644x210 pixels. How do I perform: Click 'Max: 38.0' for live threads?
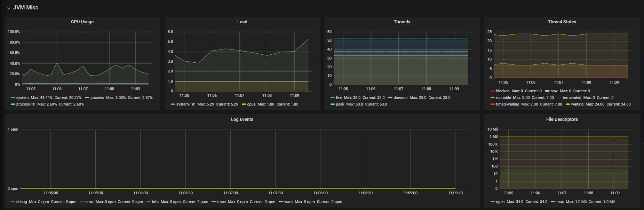pyautogui.click(x=352, y=98)
